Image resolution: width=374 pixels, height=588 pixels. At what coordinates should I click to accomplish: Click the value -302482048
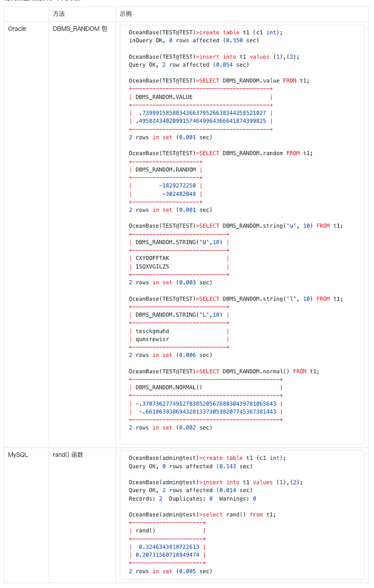pyautogui.click(x=179, y=194)
